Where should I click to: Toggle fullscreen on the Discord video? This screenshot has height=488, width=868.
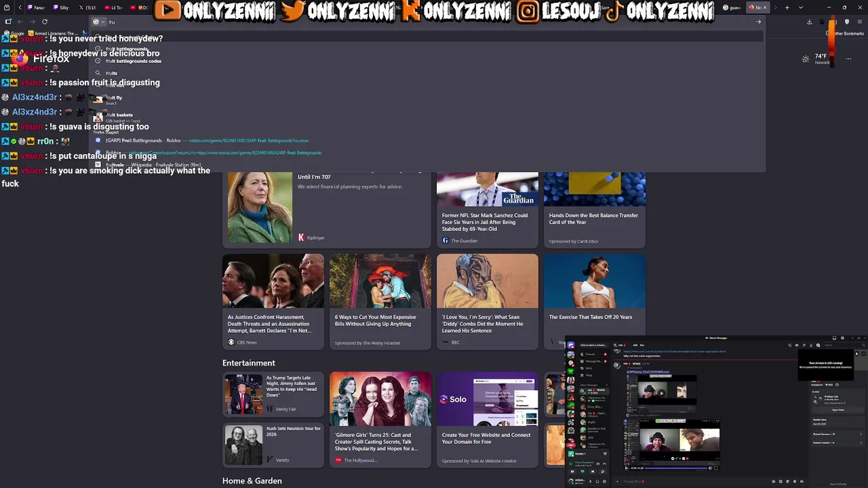pyautogui.click(x=716, y=468)
